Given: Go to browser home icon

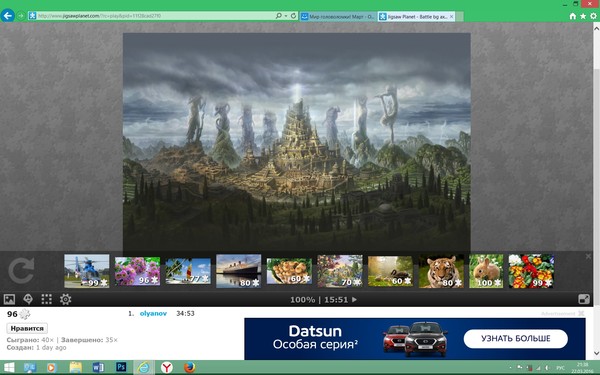Looking at the screenshot, I should (x=572, y=16).
